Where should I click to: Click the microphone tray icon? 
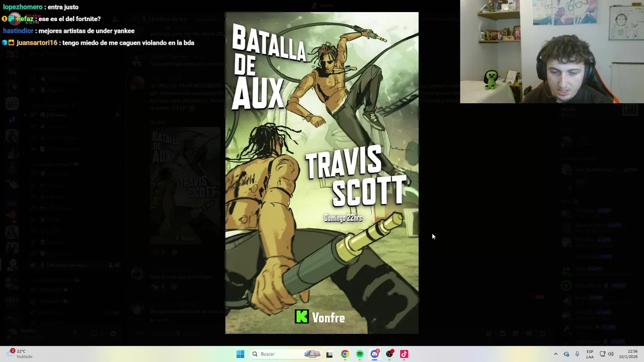click(577, 354)
